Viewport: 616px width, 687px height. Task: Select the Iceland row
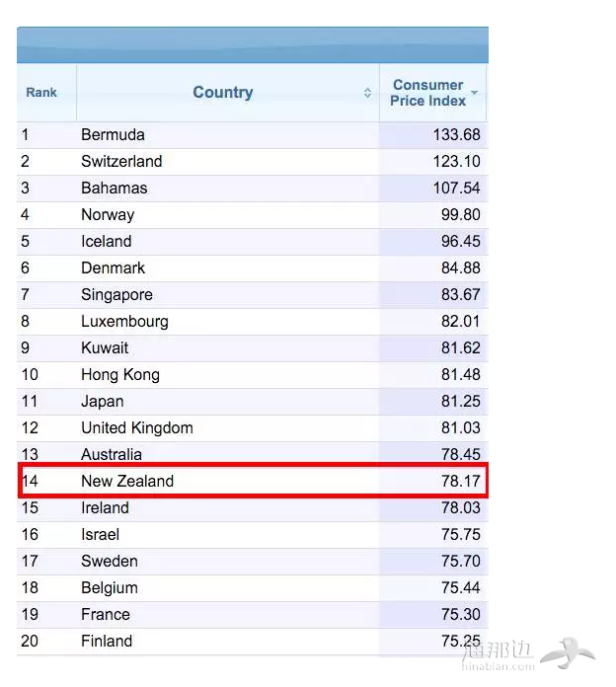coord(253,242)
